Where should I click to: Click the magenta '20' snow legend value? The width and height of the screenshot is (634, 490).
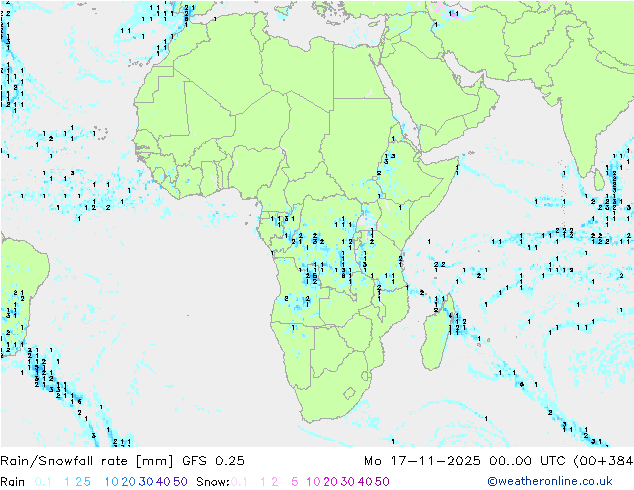coord(331,482)
